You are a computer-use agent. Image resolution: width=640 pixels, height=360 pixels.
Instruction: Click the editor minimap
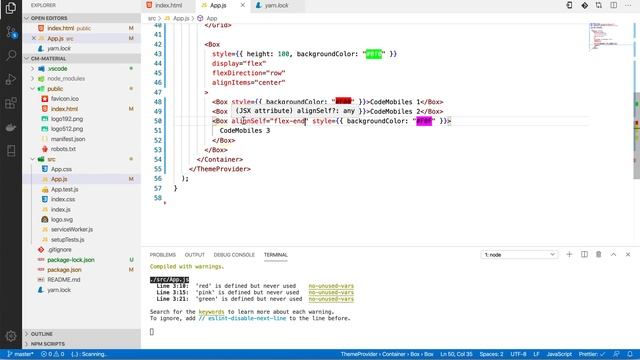click(x=611, y=37)
